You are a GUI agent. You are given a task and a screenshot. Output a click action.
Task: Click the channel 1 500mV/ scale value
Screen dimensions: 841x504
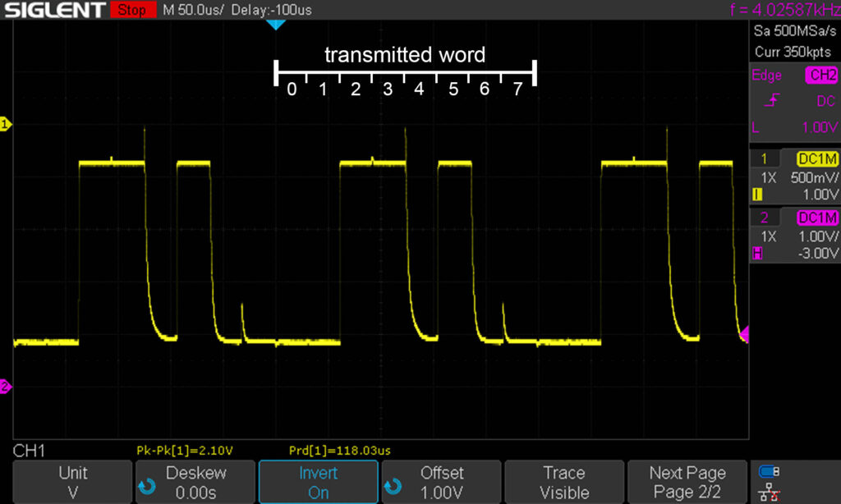pyautogui.click(x=814, y=177)
